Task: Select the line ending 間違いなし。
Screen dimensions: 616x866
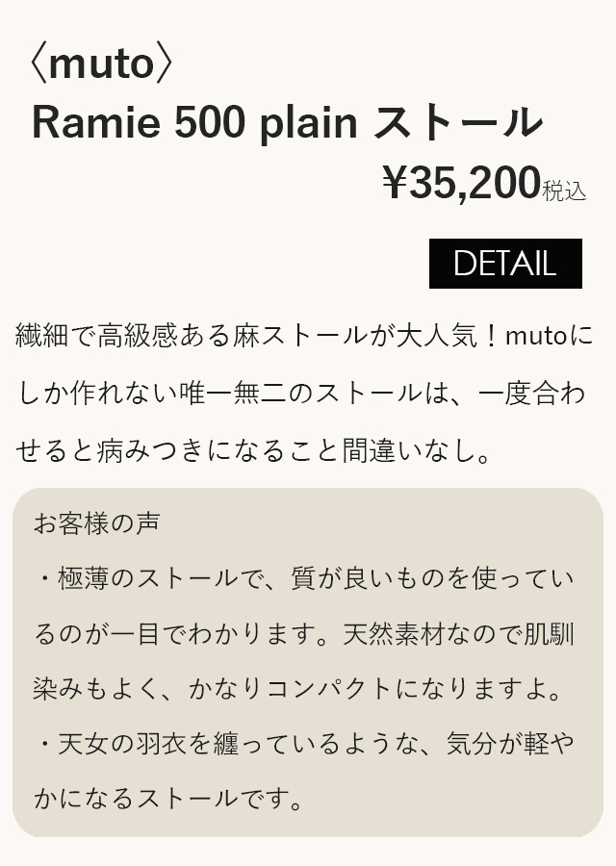Action: 253,450
